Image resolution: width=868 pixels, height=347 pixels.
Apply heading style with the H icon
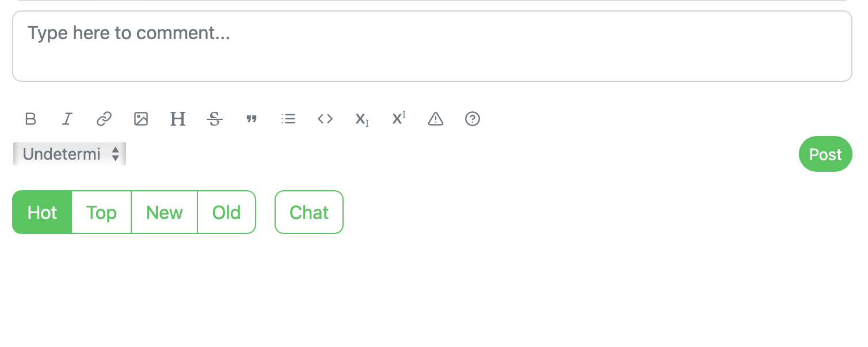click(x=178, y=119)
